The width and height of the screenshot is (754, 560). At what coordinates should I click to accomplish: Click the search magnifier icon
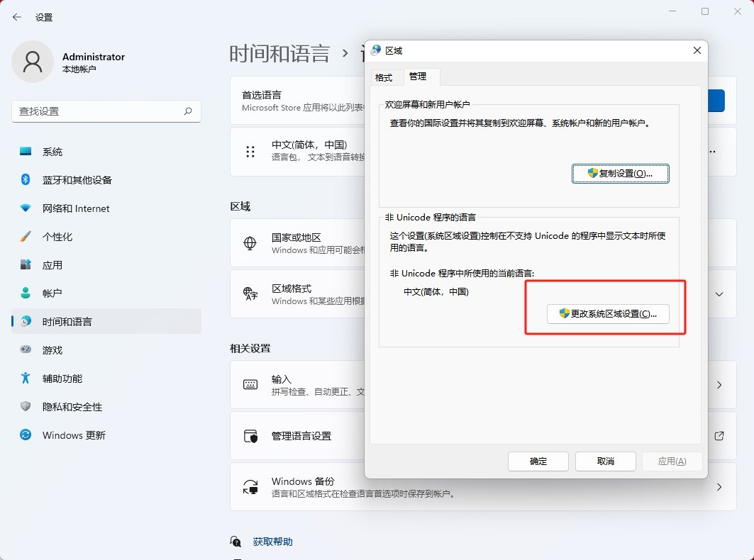[x=188, y=111]
